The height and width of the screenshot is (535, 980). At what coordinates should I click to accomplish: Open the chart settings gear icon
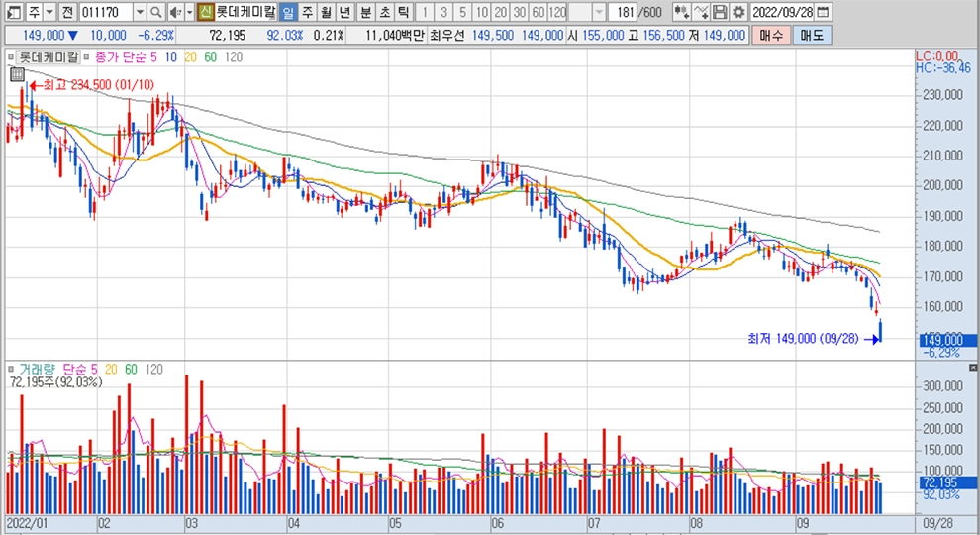(737, 12)
